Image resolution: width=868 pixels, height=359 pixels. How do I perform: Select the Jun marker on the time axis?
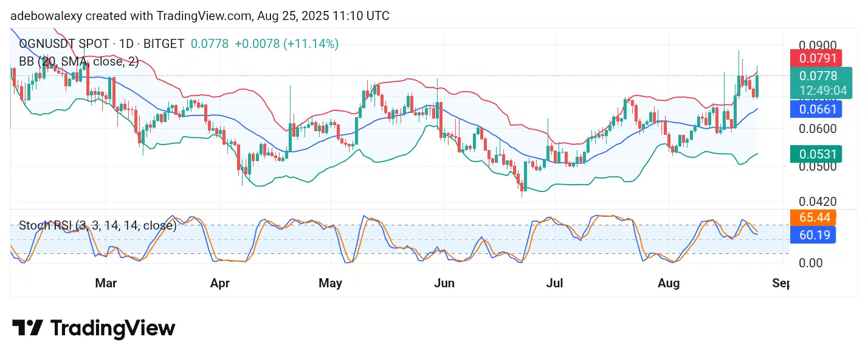(x=444, y=283)
